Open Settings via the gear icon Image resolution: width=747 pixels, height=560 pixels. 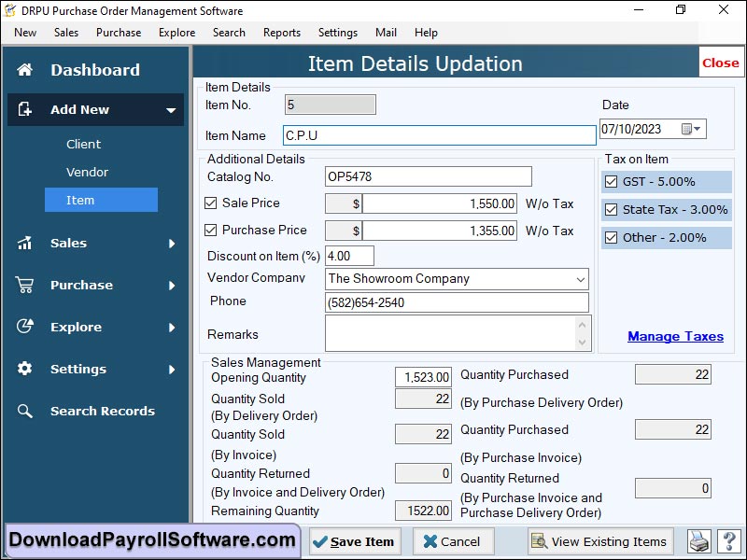click(26, 369)
